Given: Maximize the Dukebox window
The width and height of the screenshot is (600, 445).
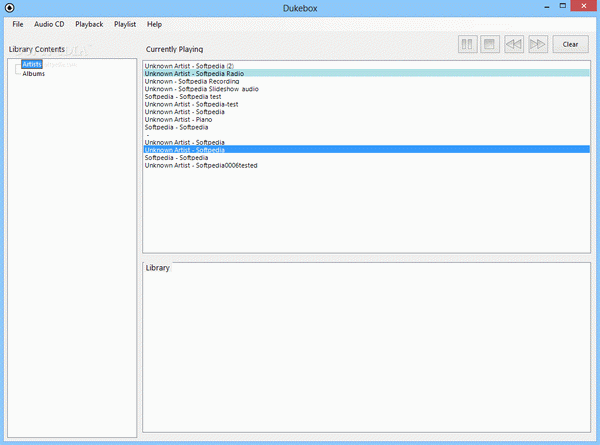Looking at the screenshot, I should (x=562, y=6).
